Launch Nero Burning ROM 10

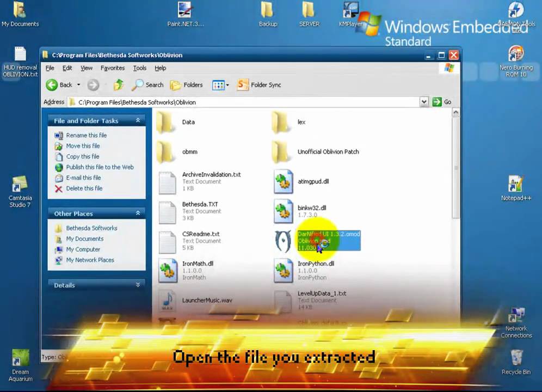[516, 62]
